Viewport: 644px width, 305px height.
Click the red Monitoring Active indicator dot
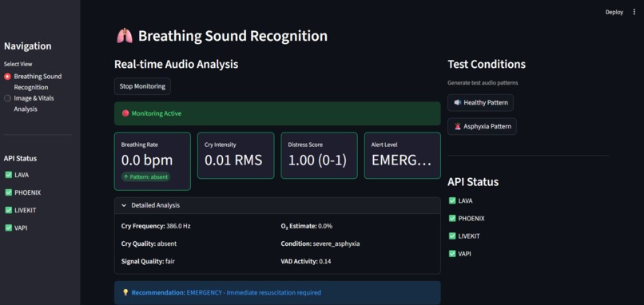125,113
